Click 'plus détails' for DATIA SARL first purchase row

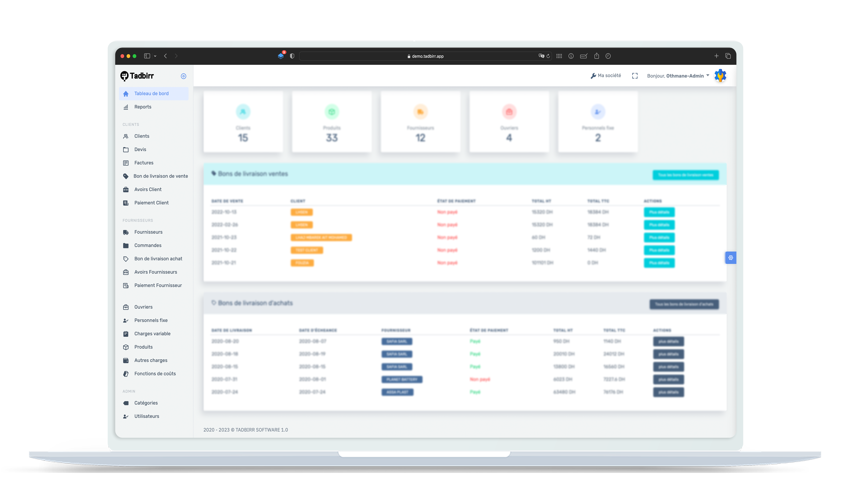[x=668, y=341]
